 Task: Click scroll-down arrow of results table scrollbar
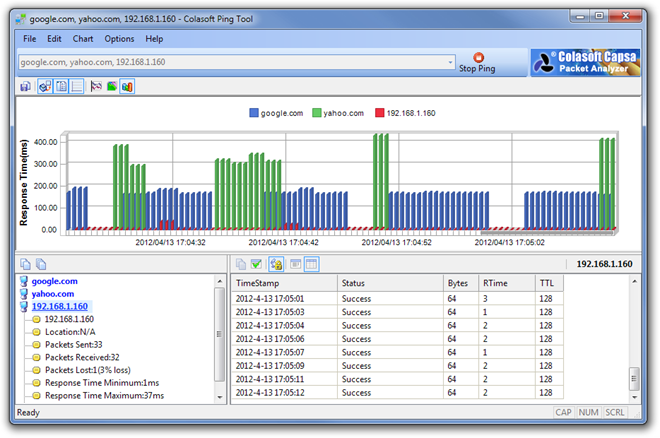(x=634, y=397)
